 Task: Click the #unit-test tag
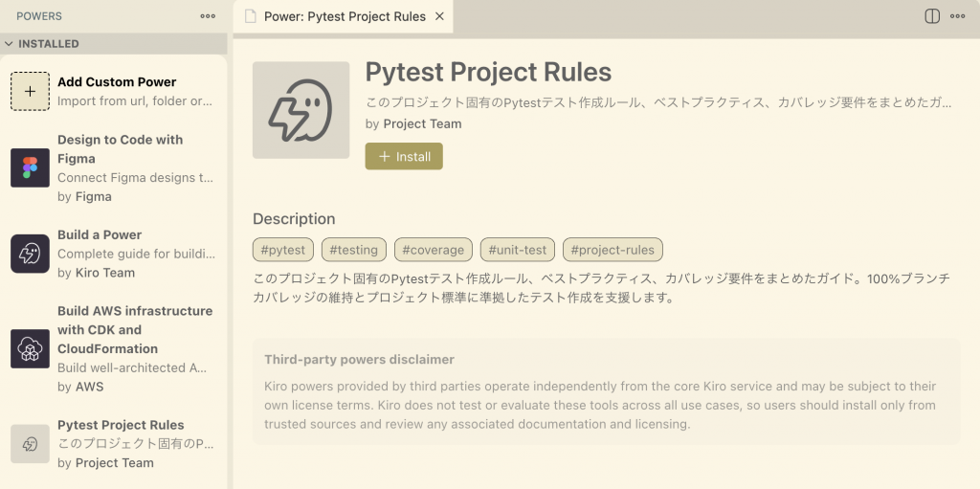coord(518,250)
